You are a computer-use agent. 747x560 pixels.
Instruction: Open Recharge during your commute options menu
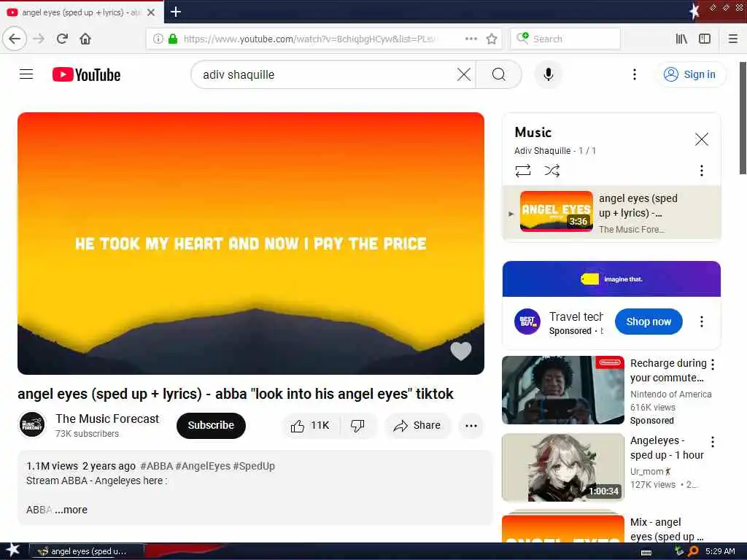713,365
